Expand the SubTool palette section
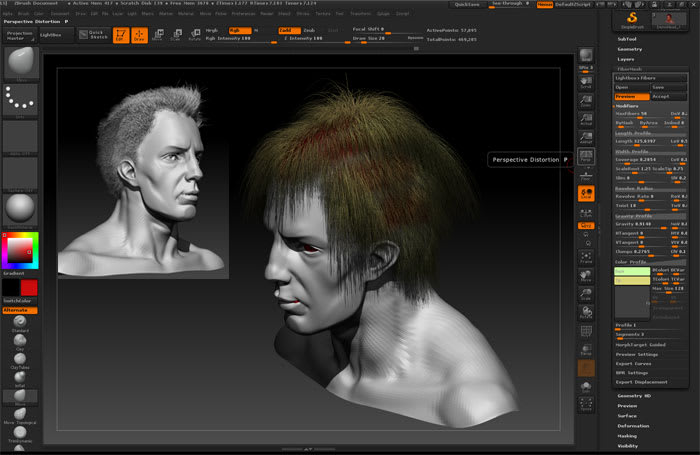Screen dimensions: 700x455 pos(629,38)
